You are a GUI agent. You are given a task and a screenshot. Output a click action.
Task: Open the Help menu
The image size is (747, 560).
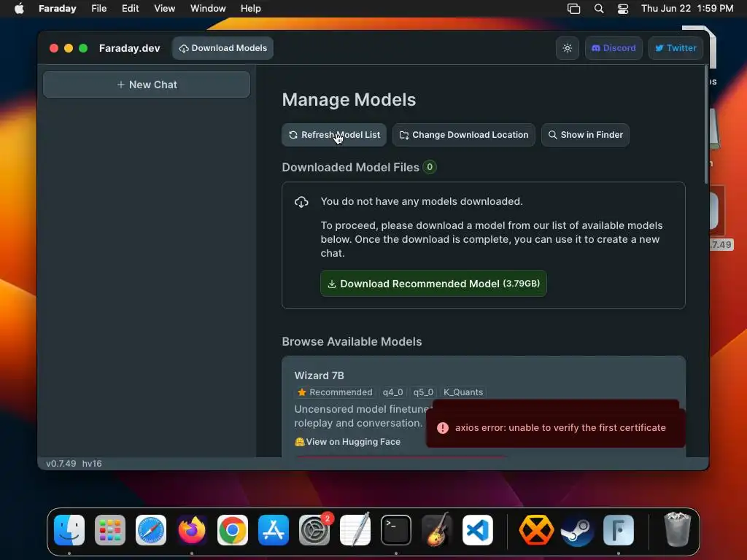coord(251,8)
